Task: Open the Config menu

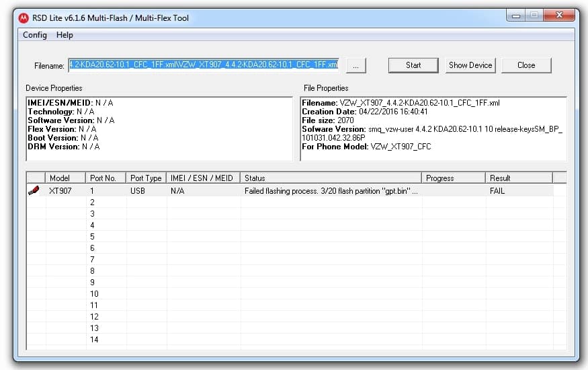Action: pos(35,35)
